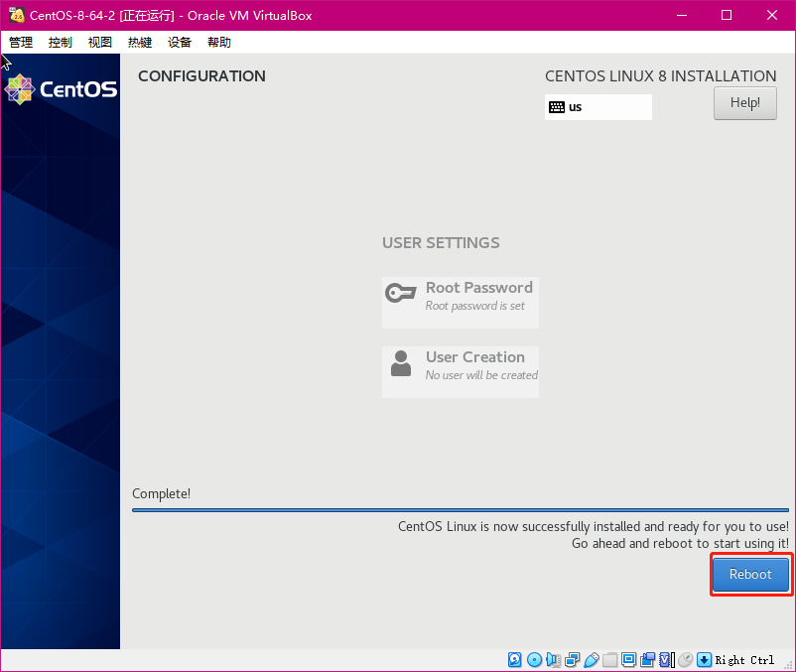Click the network adapters status icon
The height and width of the screenshot is (672, 796).
572,660
